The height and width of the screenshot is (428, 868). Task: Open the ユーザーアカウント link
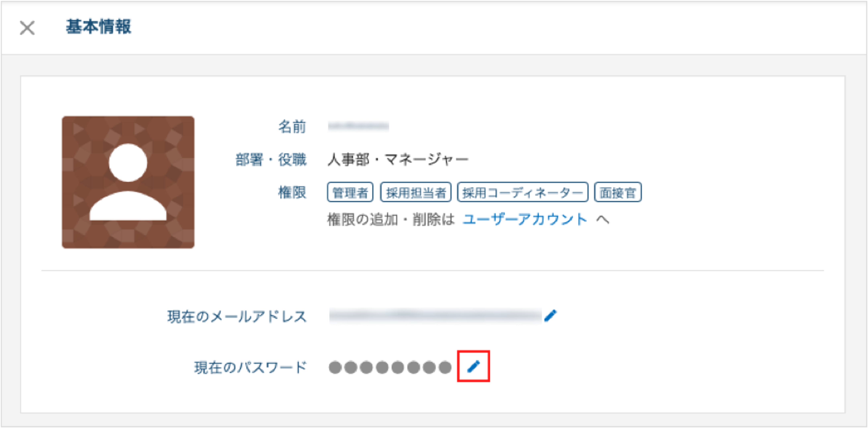[x=525, y=220]
